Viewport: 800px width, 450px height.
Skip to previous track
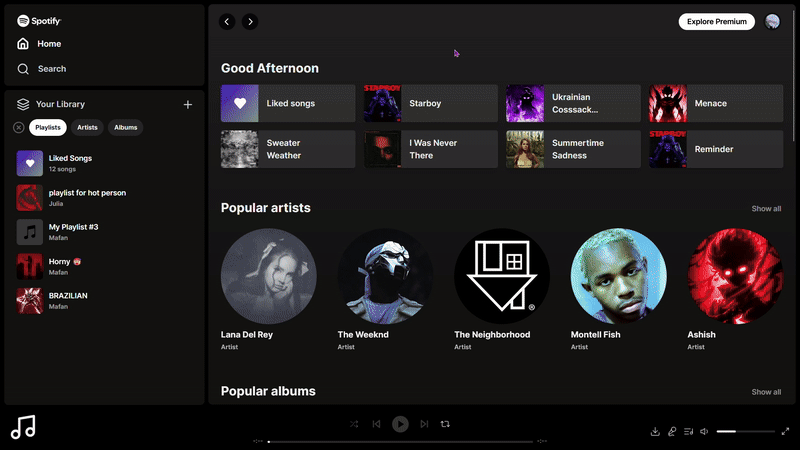[377, 424]
